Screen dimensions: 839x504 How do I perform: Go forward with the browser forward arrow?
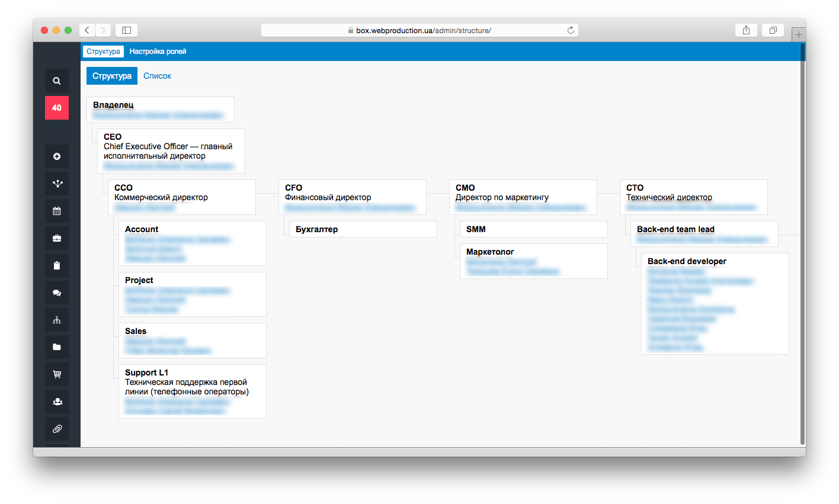click(x=103, y=30)
